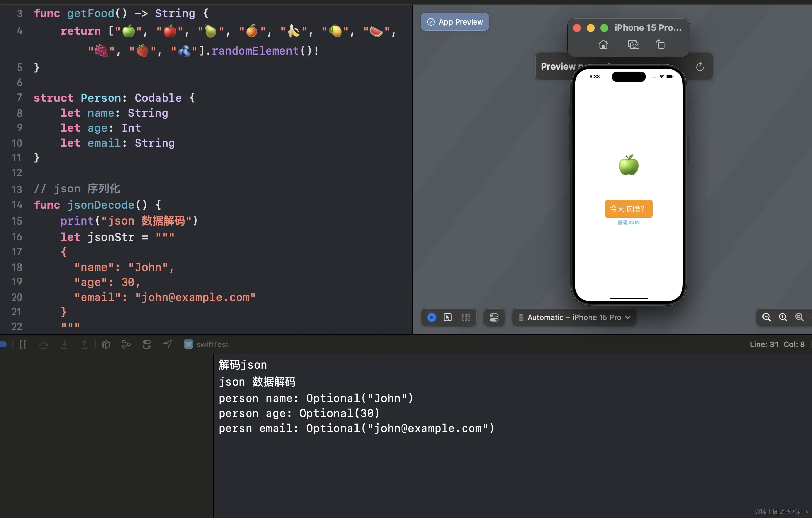Click the App Preview tab button
The image size is (812, 518).
[x=455, y=22]
